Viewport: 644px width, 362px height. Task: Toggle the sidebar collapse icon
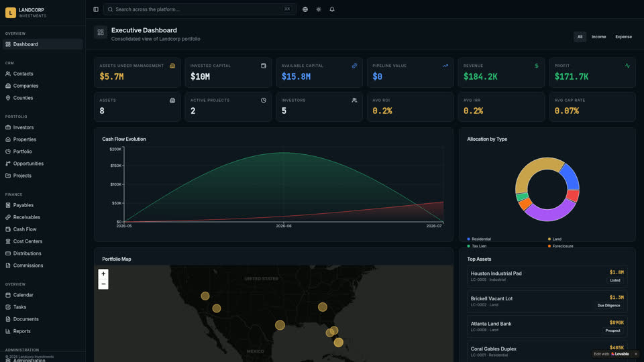[x=96, y=9]
